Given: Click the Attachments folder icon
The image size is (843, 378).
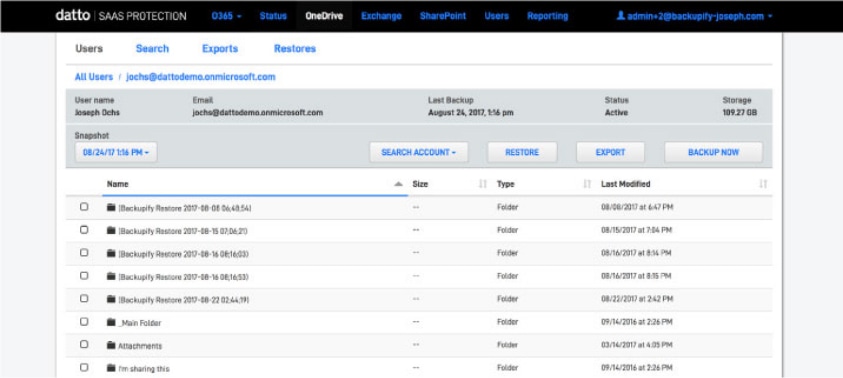Looking at the screenshot, I should pos(111,345).
